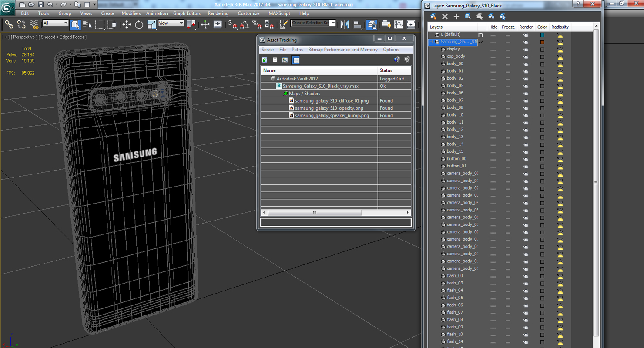Screen dimensions: 644x348
Task: Refresh the Asset Tracking list
Action: point(265,60)
